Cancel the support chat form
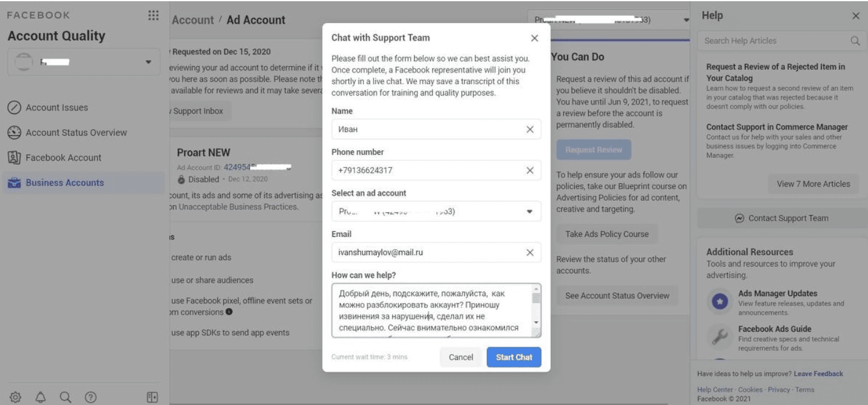Image resolution: width=868 pixels, height=405 pixels. pos(461,357)
